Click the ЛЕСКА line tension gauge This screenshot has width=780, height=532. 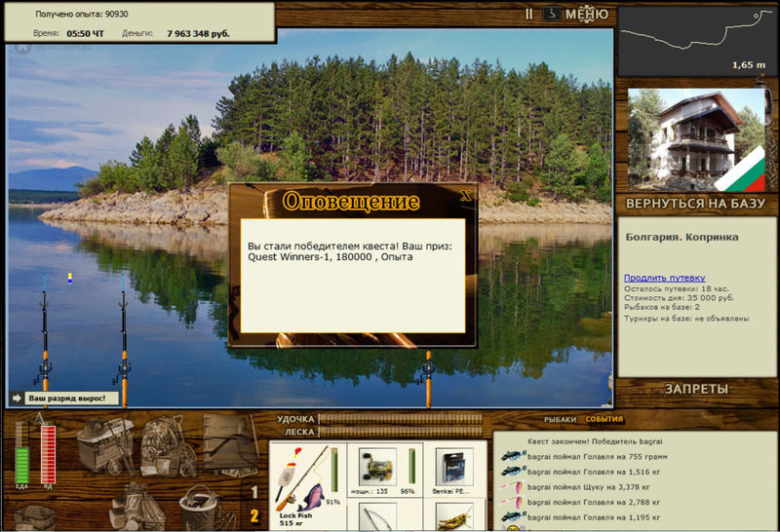point(401,432)
